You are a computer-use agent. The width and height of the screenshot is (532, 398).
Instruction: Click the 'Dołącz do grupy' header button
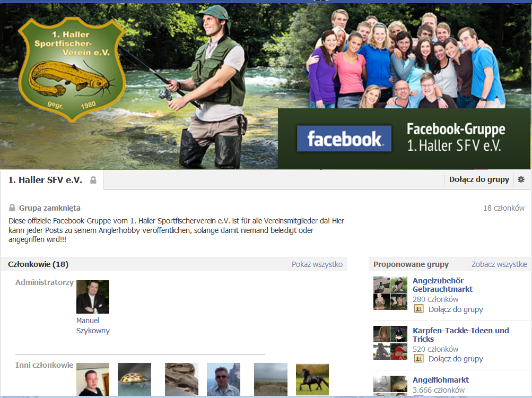(x=479, y=179)
